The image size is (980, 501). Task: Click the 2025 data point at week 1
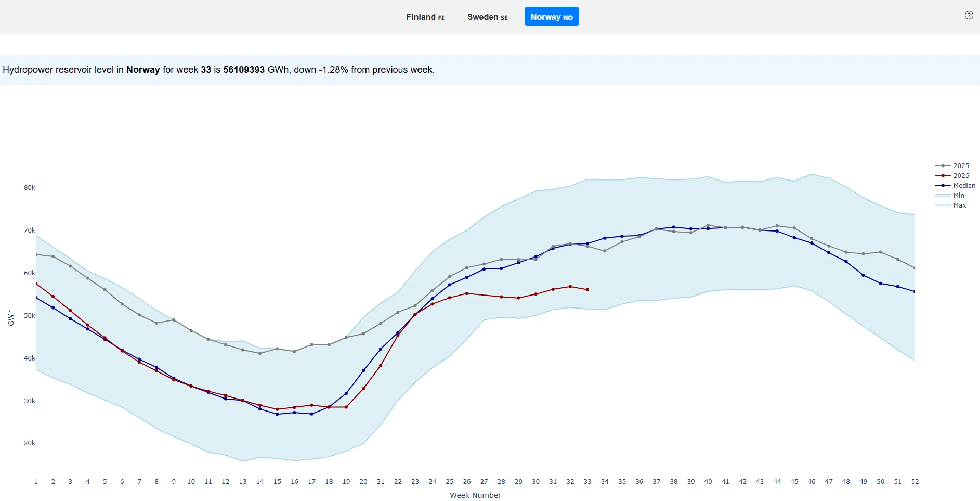[36, 254]
